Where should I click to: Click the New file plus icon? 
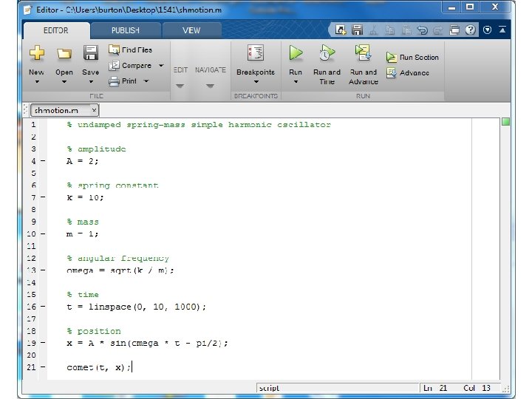(37, 53)
